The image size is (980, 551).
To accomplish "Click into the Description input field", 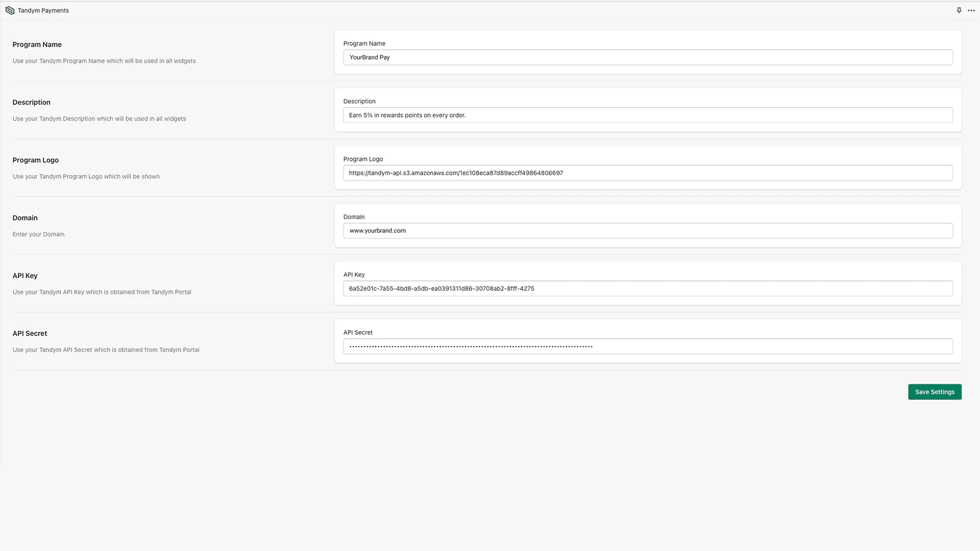I will tap(648, 115).
